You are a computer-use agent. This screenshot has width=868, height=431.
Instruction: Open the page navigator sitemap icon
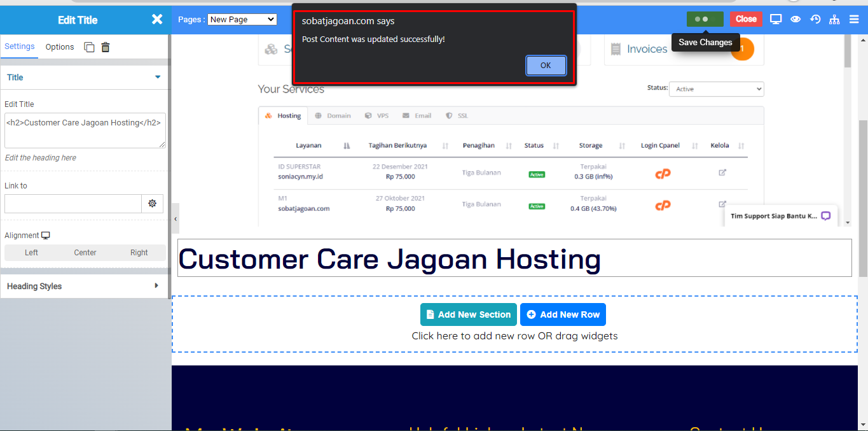coord(834,19)
